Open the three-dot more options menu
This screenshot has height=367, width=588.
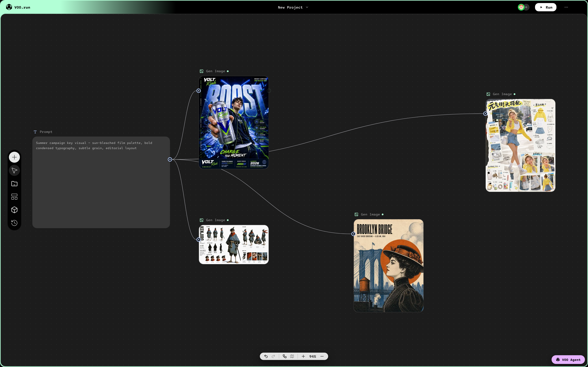[566, 7]
